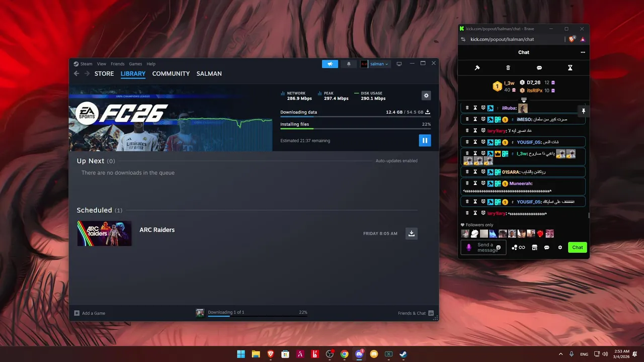The width and height of the screenshot is (644, 362).
Task: Click the ban hammer icon in chat toolbar
Action: tap(477, 68)
